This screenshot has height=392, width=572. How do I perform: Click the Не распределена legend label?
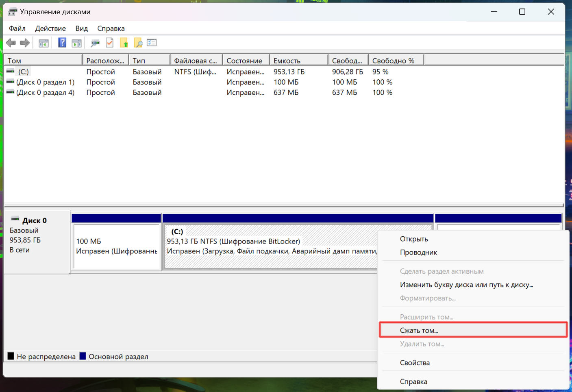tap(46, 357)
